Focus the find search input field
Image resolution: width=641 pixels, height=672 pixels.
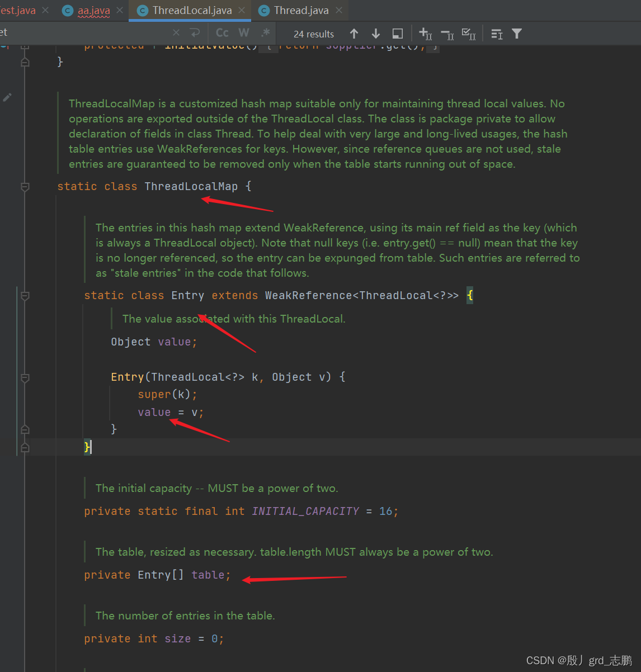[84, 33]
